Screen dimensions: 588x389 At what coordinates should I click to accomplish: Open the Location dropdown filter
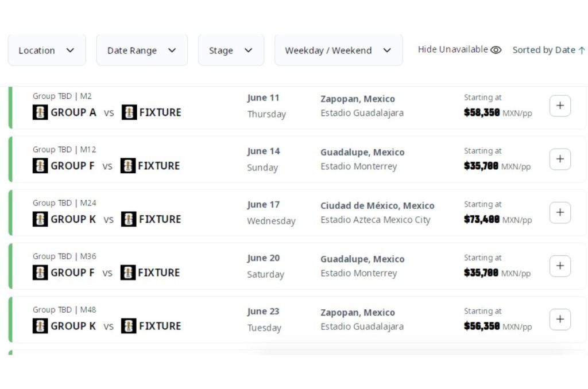47,50
